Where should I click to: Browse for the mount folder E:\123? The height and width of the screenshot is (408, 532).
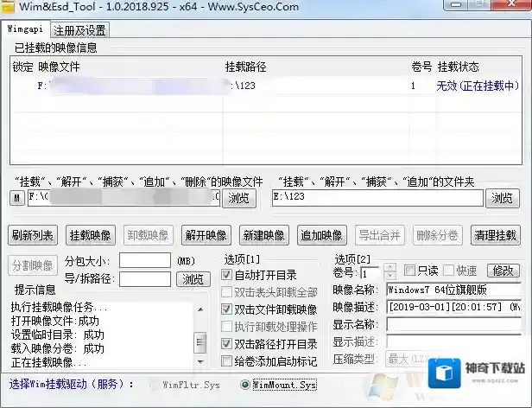point(504,198)
